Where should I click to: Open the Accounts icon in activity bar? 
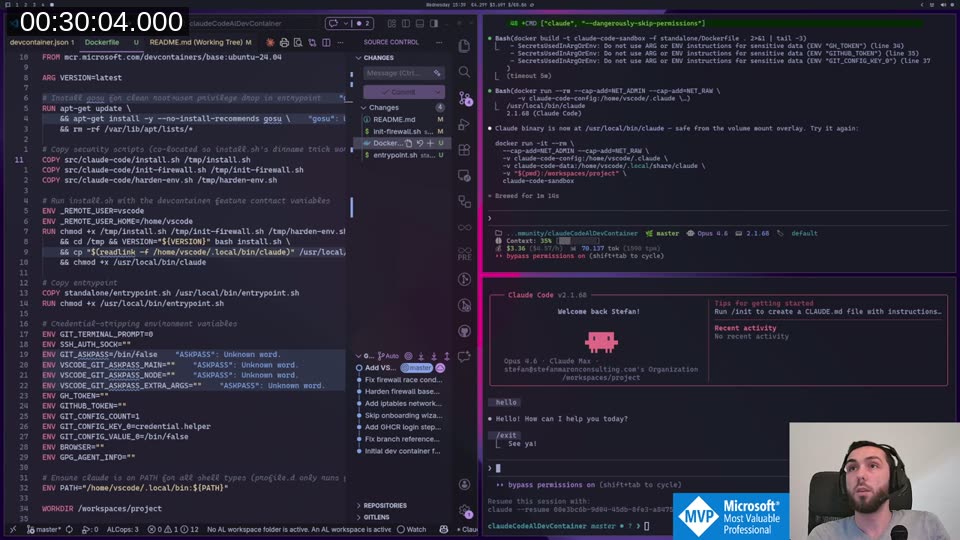point(465,484)
